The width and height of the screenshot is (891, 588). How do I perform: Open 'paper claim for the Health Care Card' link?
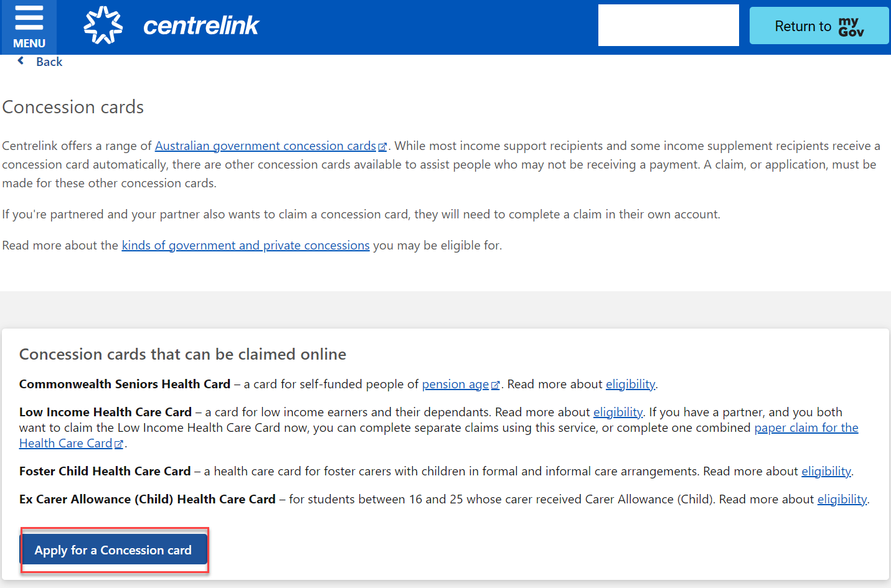click(x=806, y=427)
